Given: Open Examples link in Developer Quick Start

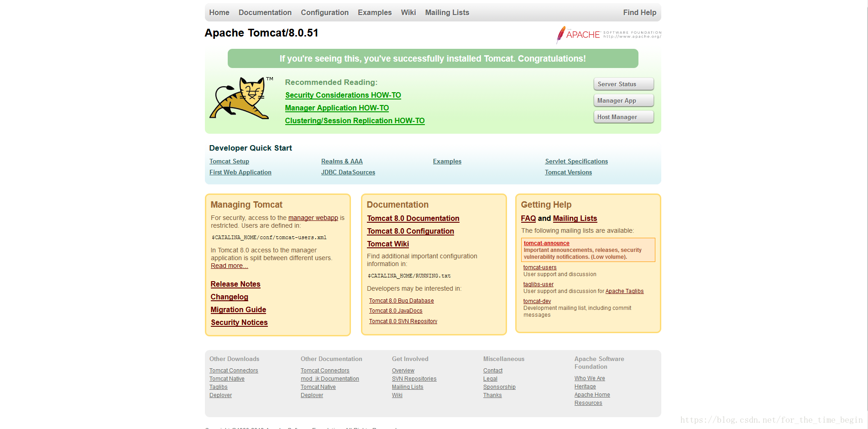Looking at the screenshot, I should (x=447, y=161).
